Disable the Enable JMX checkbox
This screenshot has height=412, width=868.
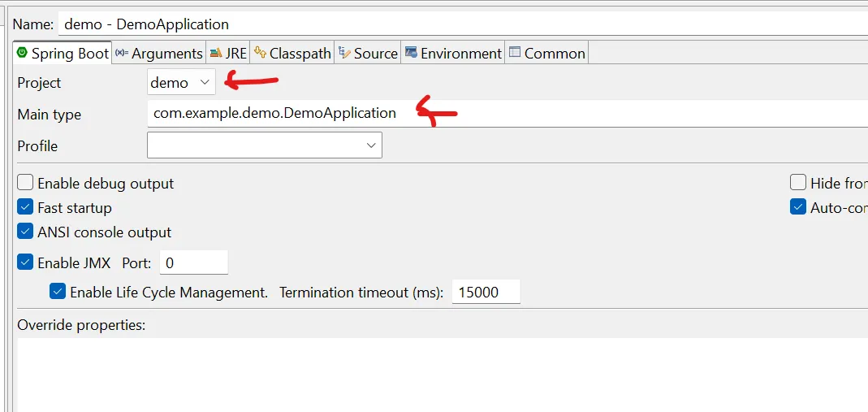25,262
